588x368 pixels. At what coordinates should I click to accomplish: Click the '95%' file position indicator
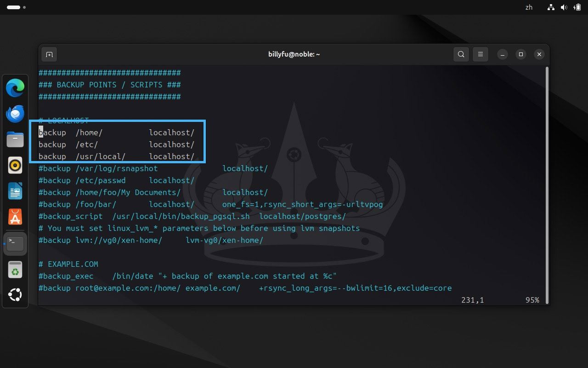tap(532, 300)
